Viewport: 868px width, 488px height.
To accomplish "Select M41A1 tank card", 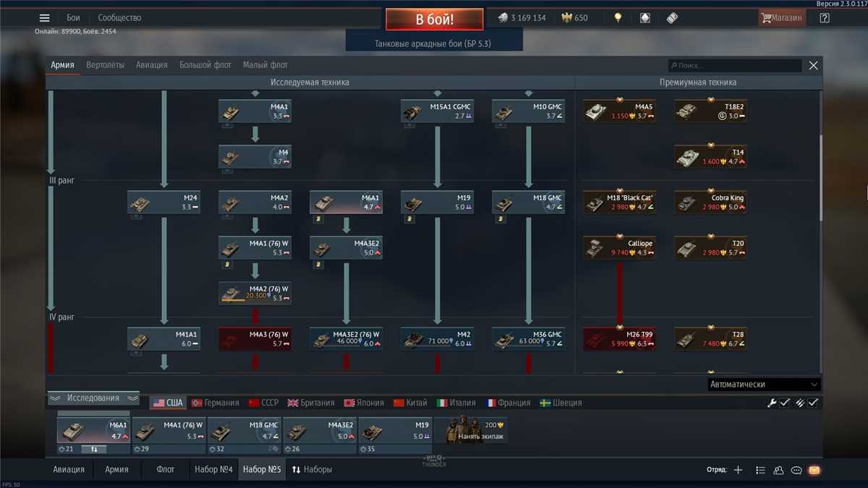I will 164,339.
